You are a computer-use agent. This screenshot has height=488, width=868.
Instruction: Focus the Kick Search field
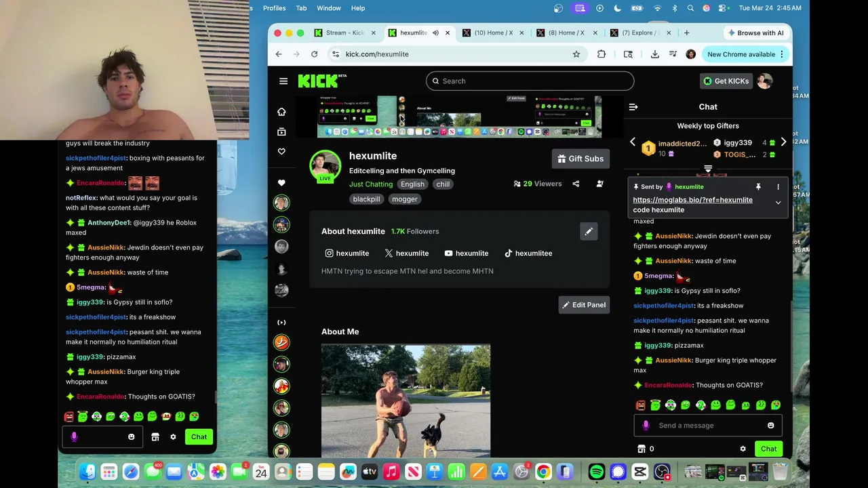point(530,81)
